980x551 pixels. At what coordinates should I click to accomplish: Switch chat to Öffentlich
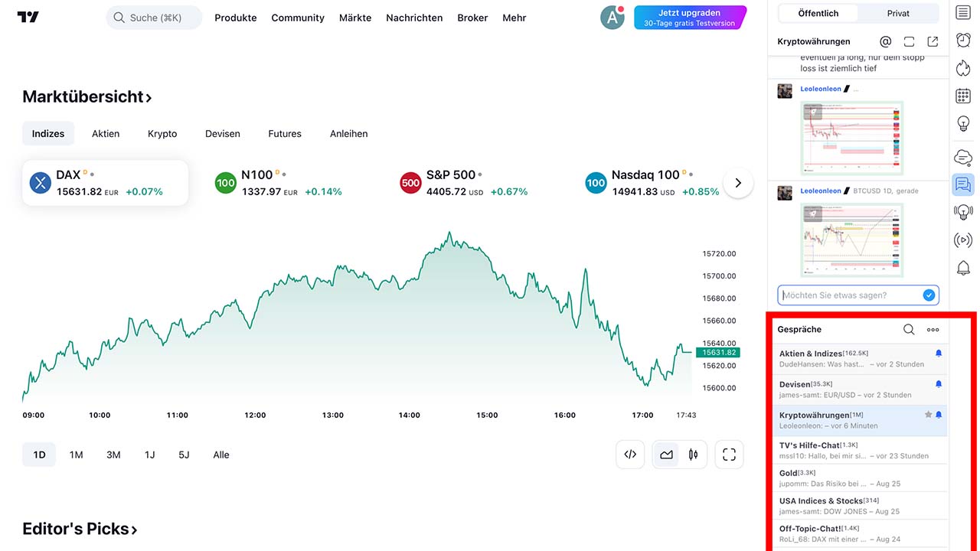(818, 13)
